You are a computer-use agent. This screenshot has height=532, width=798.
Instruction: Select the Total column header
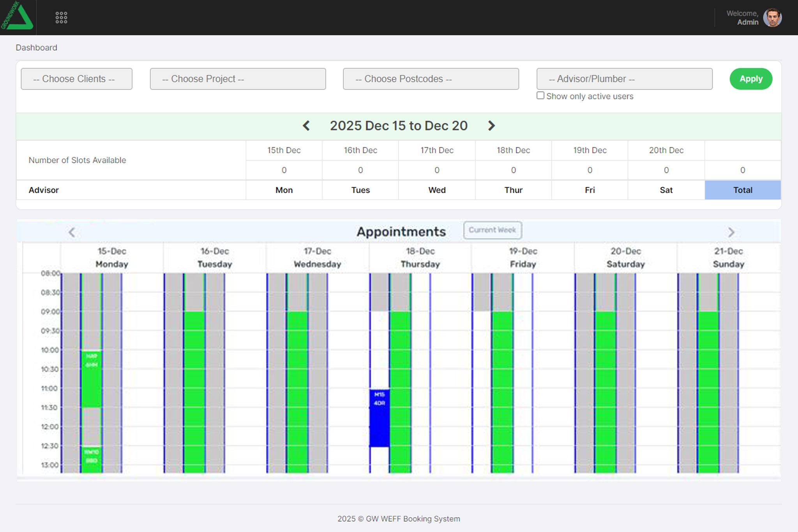pos(742,190)
